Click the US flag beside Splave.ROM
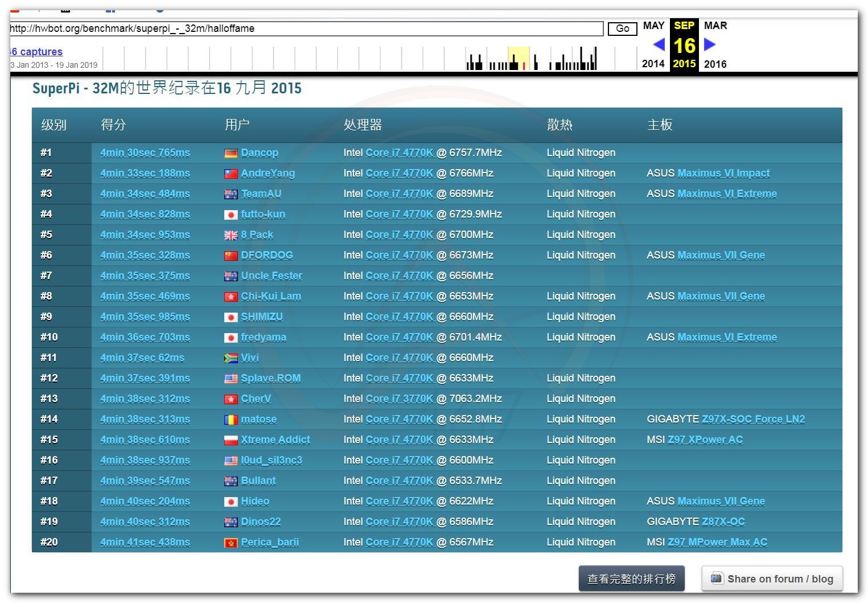 pyautogui.click(x=231, y=379)
